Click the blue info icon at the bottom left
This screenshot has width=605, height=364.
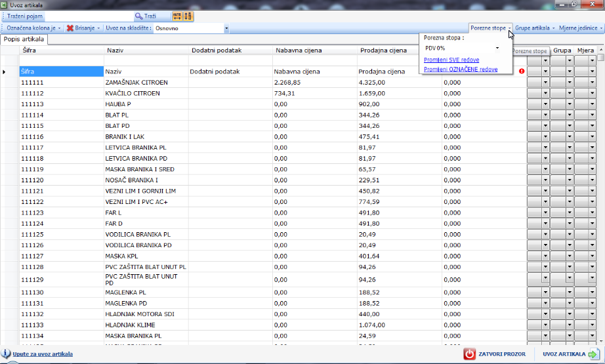[6, 354]
